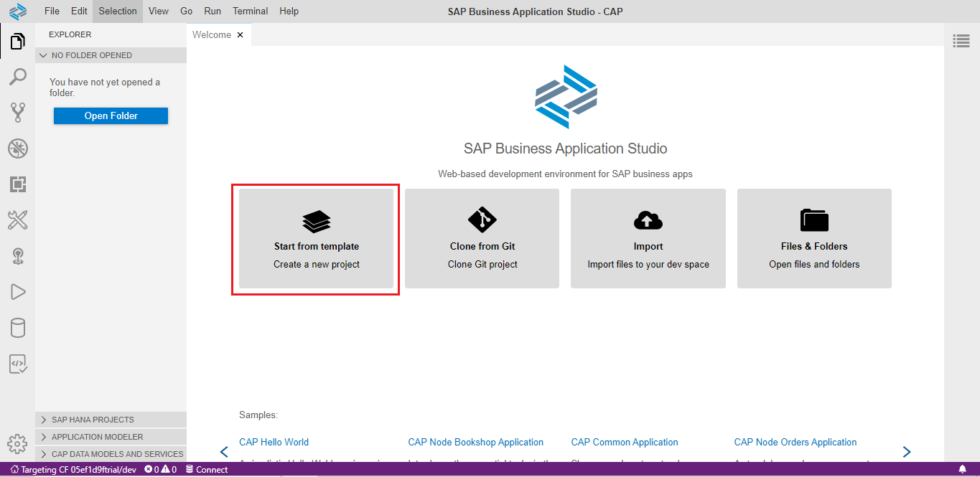Open the database cylinder icon in the sidebar

pyautogui.click(x=17, y=328)
